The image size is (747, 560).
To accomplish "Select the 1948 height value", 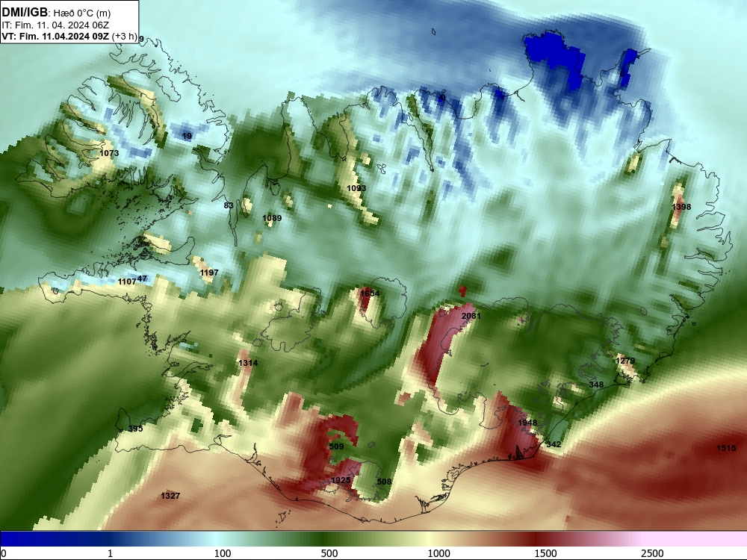I will point(527,423).
